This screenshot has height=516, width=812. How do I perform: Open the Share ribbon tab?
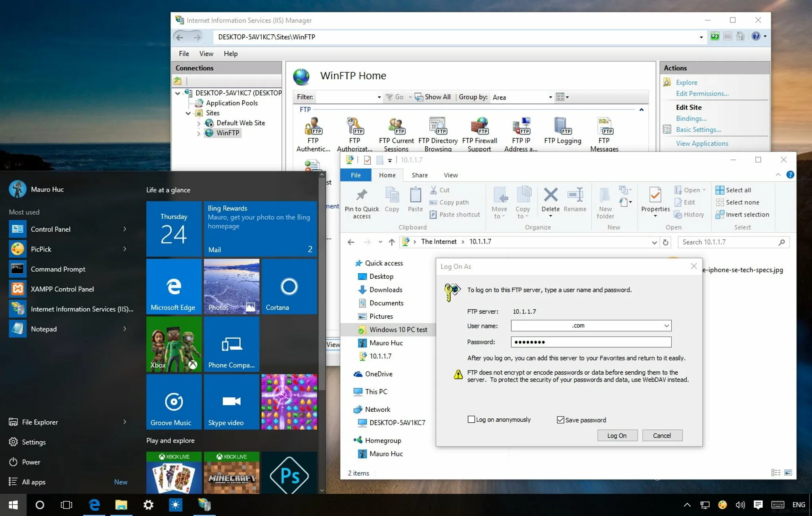pyautogui.click(x=419, y=175)
